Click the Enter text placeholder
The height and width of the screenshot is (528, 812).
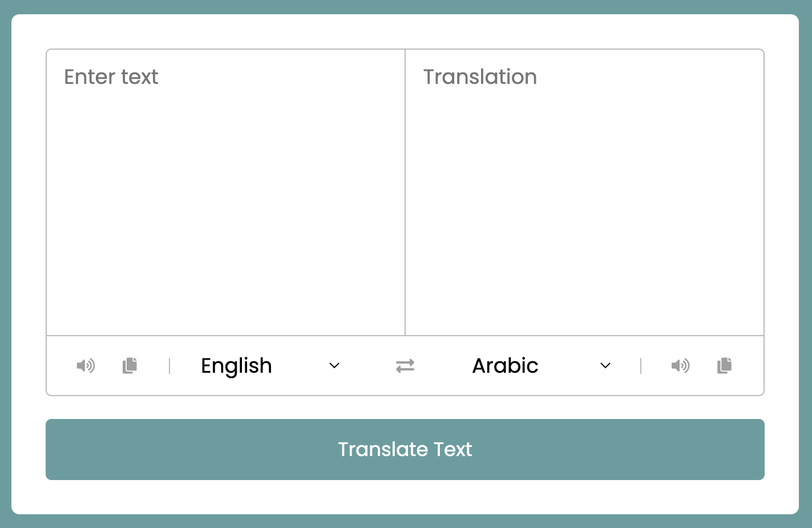(x=111, y=77)
